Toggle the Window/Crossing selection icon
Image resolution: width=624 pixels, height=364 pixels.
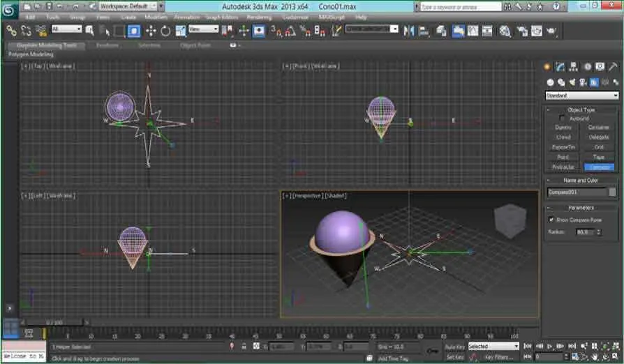tap(134, 31)
